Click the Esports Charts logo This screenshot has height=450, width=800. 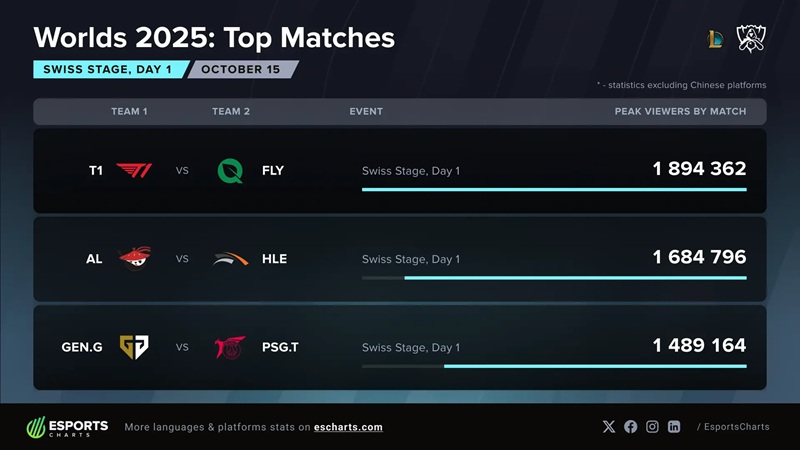point(67,427)
